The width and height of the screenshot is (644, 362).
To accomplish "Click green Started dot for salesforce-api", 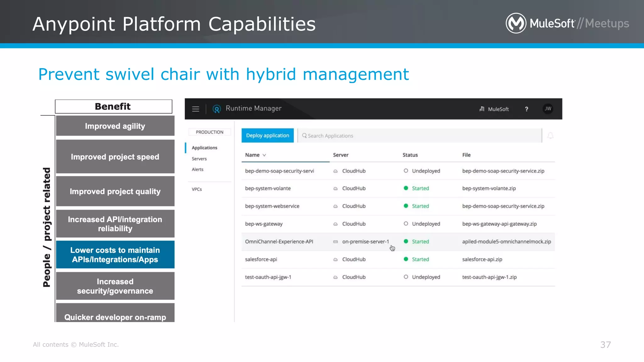I will click(406, 259).
